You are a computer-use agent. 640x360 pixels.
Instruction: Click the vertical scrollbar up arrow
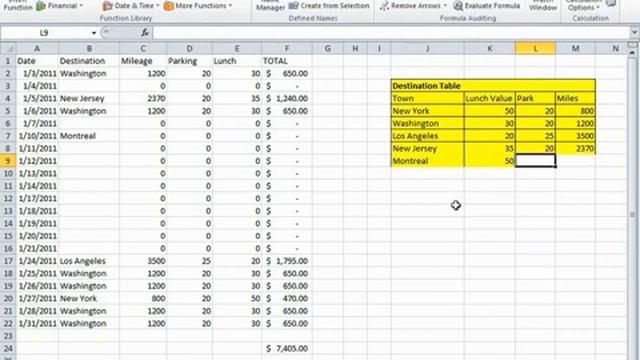[x=633, y=52]
